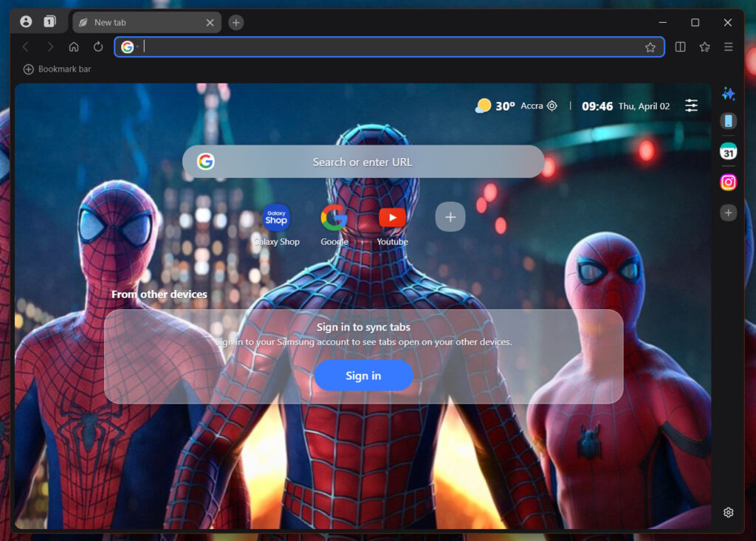Open the Calendar sidebar shortcut
This screenshot has height=541, width=756.
click(x=728, y=151)
